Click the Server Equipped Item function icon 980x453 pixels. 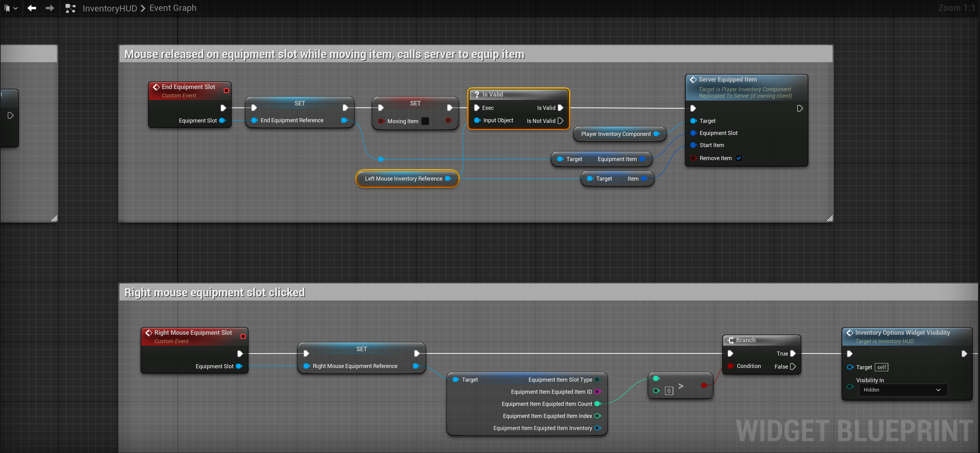click(x=693, y=79)
